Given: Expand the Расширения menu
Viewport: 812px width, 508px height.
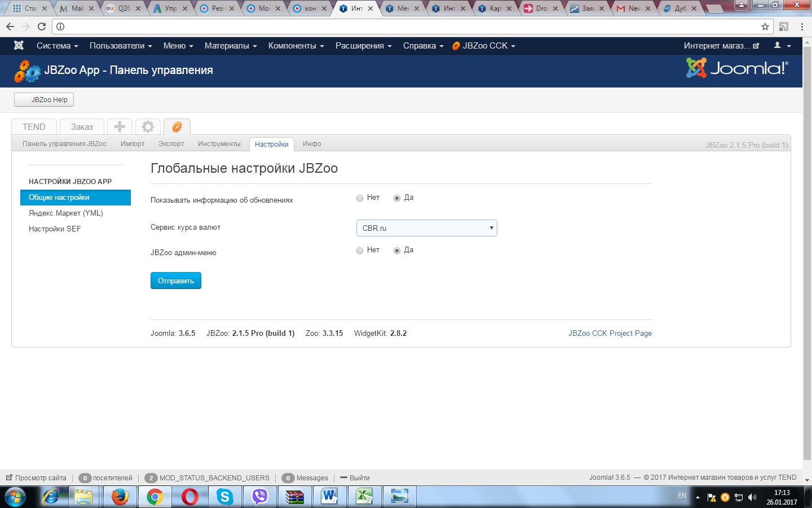Looking at the screenshot, I should pyautogui.click(x=363, y=46).
